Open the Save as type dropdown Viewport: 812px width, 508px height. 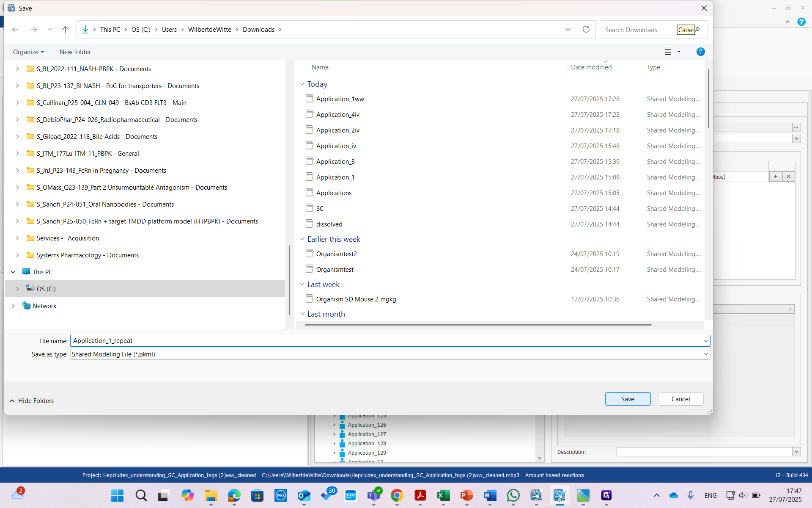pos(705,354)
